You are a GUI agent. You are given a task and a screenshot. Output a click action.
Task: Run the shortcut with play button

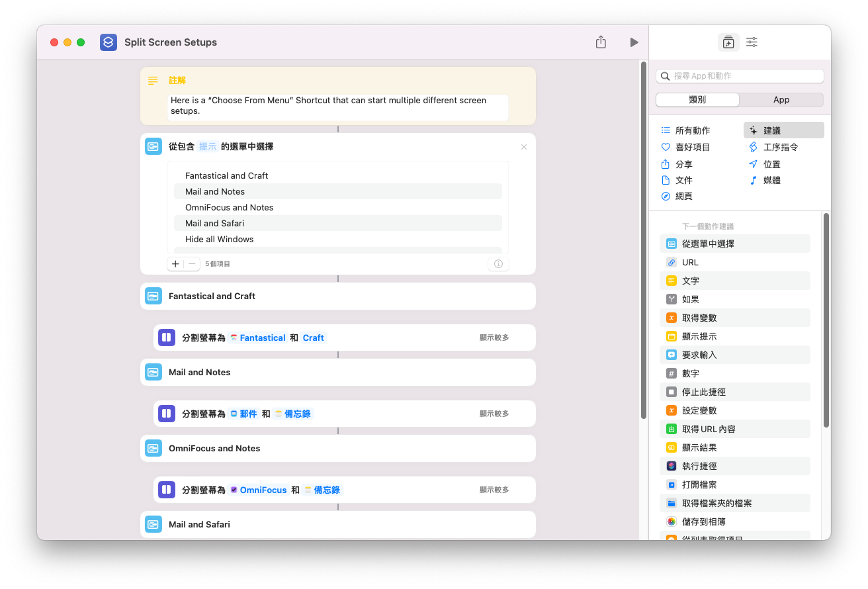point(634,42)
